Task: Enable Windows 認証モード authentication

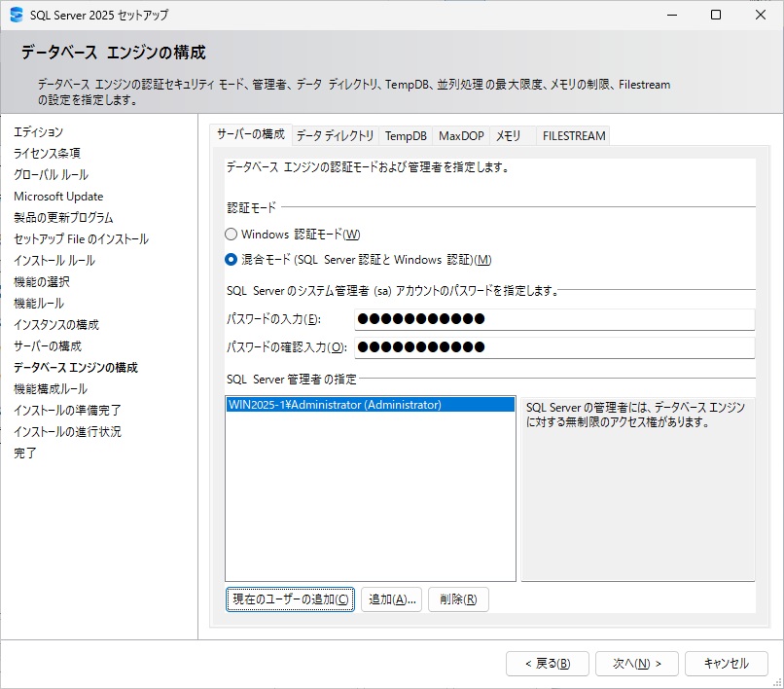Action: (x=231, y=234)
